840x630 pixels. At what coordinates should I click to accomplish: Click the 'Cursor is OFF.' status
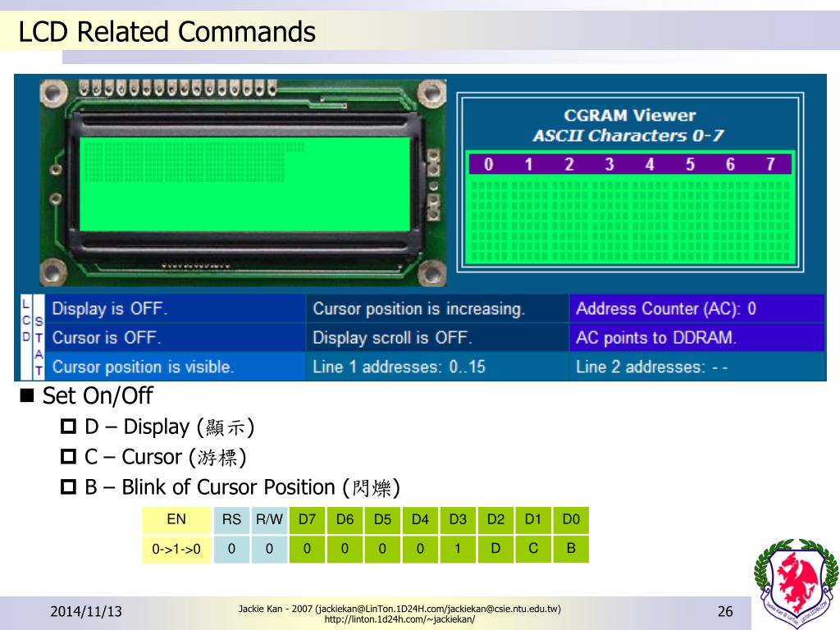[x=176, y=337]
